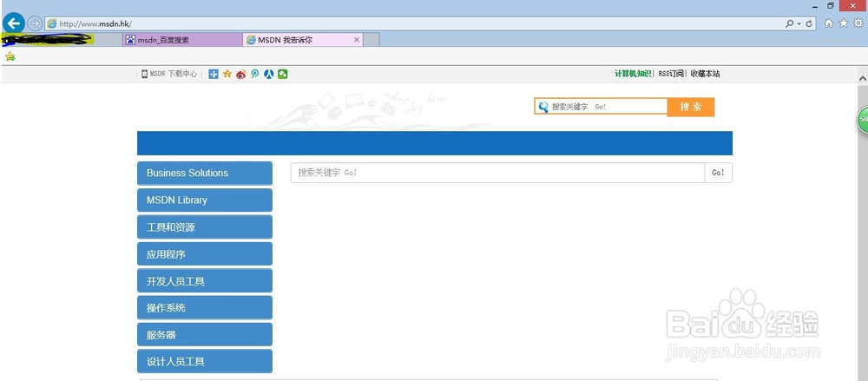The height and width of the screenshot is (381, 868).
Task: Expand MSDN Library category
Action: 205,200
